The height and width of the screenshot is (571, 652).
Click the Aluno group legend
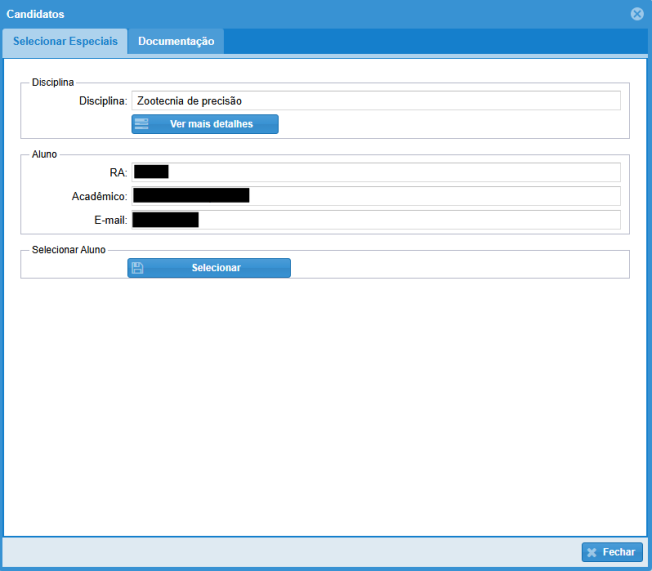tap(45, 154)
